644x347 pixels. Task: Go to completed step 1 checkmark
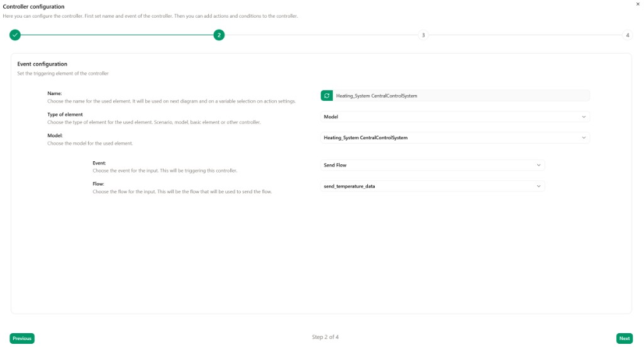15,35
